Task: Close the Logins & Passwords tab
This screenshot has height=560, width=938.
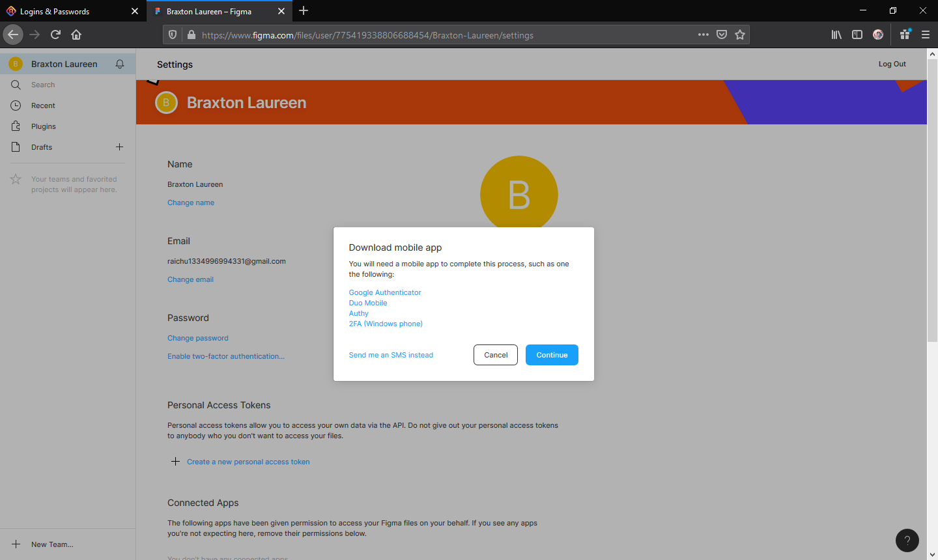Action: click(135, 11)
